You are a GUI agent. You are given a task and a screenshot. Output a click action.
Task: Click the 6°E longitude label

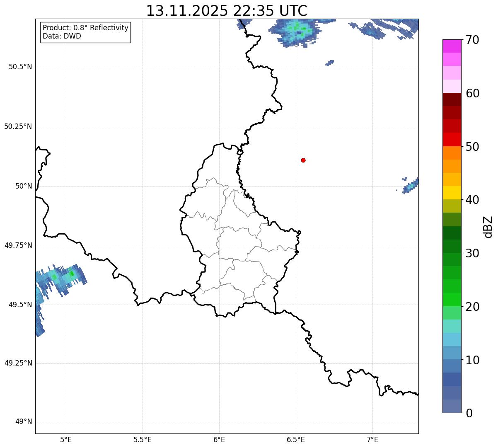click(x=219, y=440)
